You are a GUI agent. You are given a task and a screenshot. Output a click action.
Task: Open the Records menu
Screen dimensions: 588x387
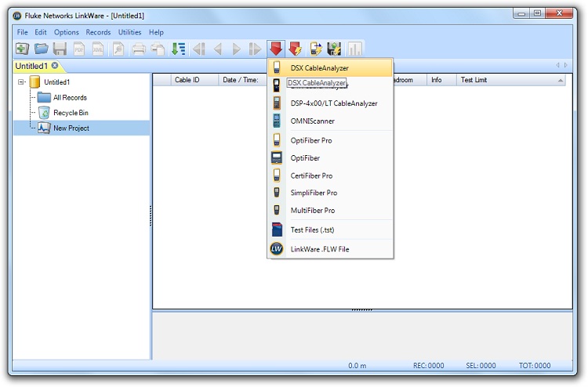pos(98,32)
